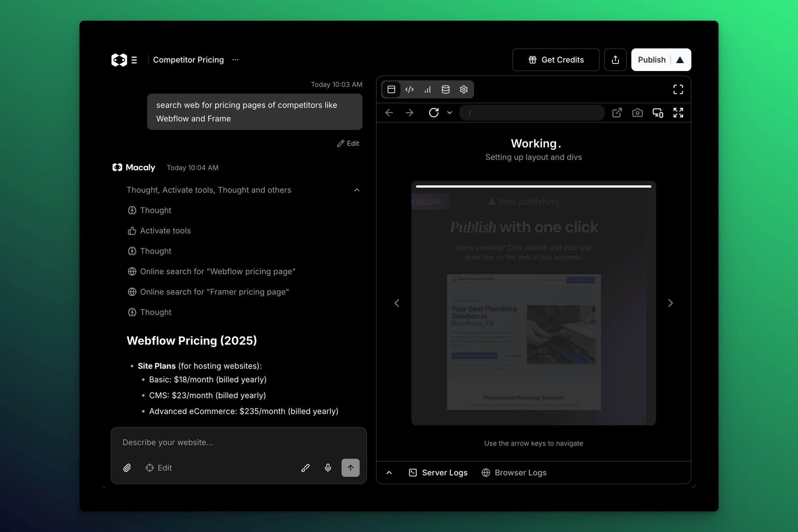Screen dimensions: 798x532
Task: Open the Publish dropdown arrow
Action: point(680,59)
